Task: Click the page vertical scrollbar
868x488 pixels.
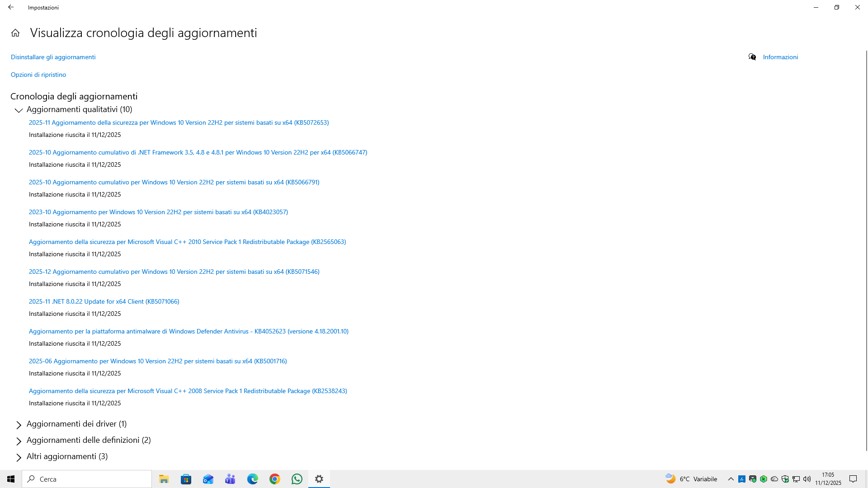Action: pos(866,250)
